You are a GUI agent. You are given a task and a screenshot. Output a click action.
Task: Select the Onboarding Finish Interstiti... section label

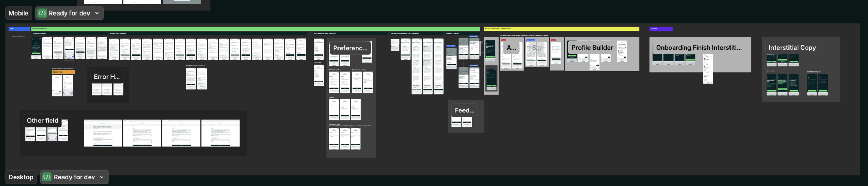coord(699,48)
